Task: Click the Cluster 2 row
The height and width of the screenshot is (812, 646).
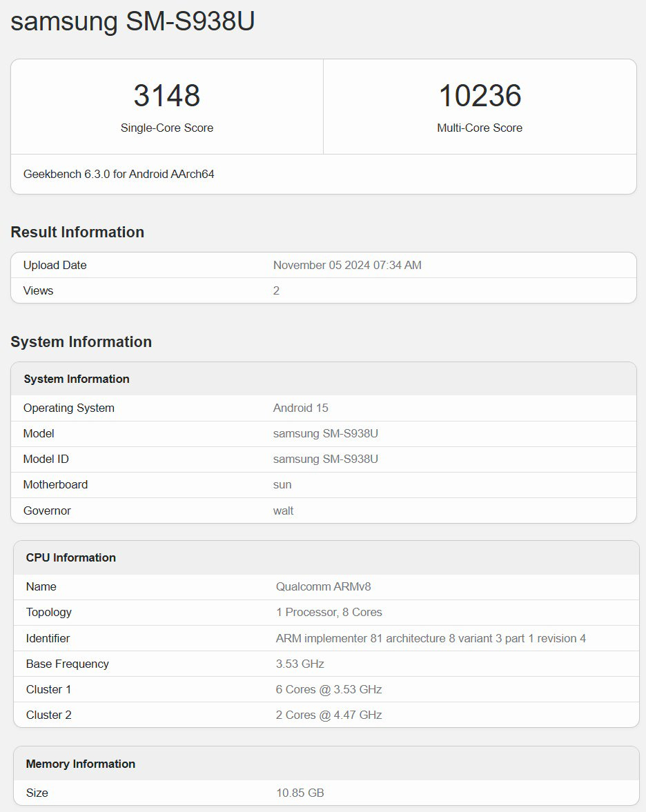Action: tap(48, 715)
